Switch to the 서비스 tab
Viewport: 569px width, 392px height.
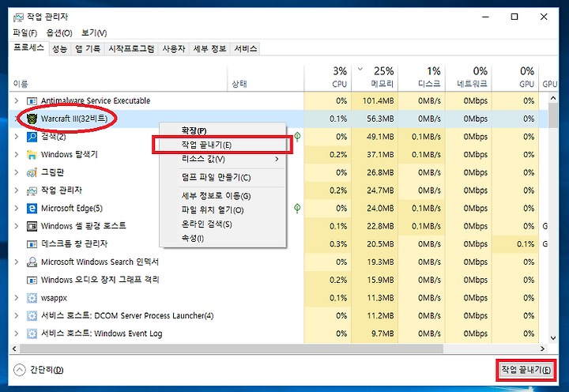point(246,49)
